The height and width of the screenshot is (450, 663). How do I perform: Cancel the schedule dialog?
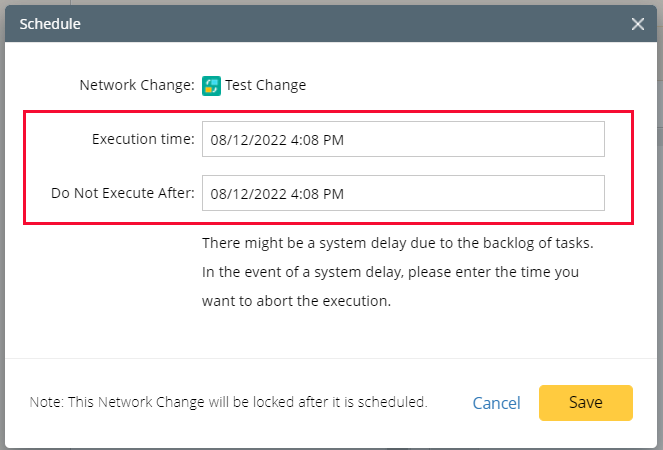[x=496, y=403]
